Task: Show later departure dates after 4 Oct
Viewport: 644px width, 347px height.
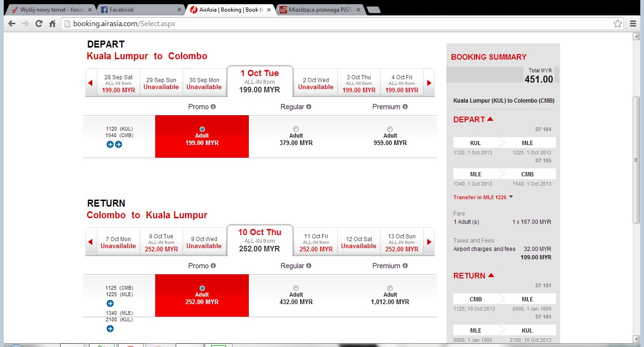Action: [x=429, y=83]
